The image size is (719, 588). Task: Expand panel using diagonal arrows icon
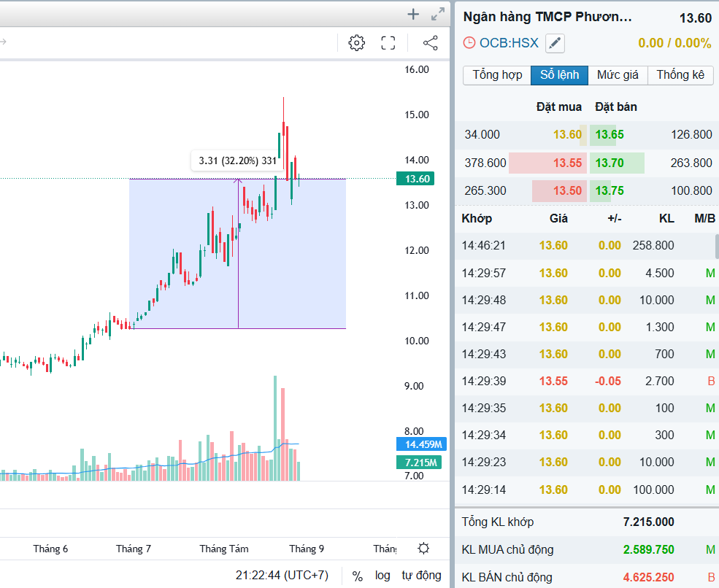(438, 14)
